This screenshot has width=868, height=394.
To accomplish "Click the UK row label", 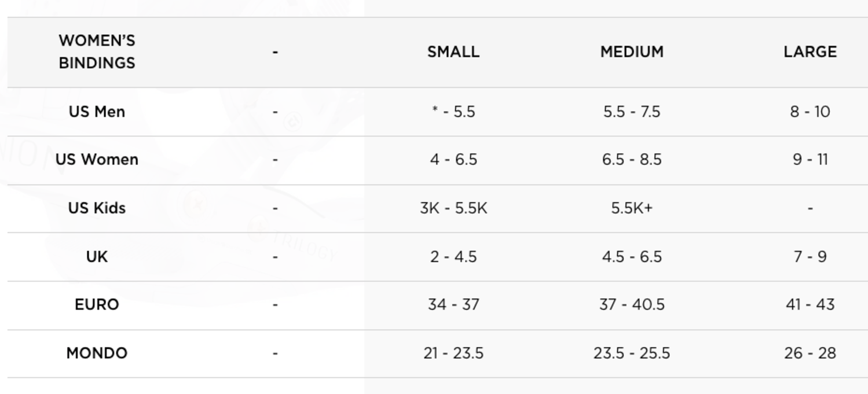I will click(97, 256).
